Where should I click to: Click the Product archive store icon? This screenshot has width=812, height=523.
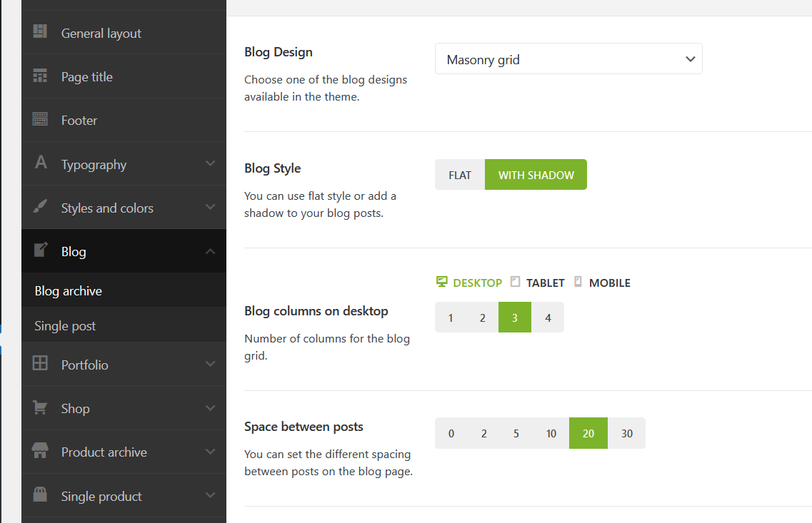click(41, 452)
